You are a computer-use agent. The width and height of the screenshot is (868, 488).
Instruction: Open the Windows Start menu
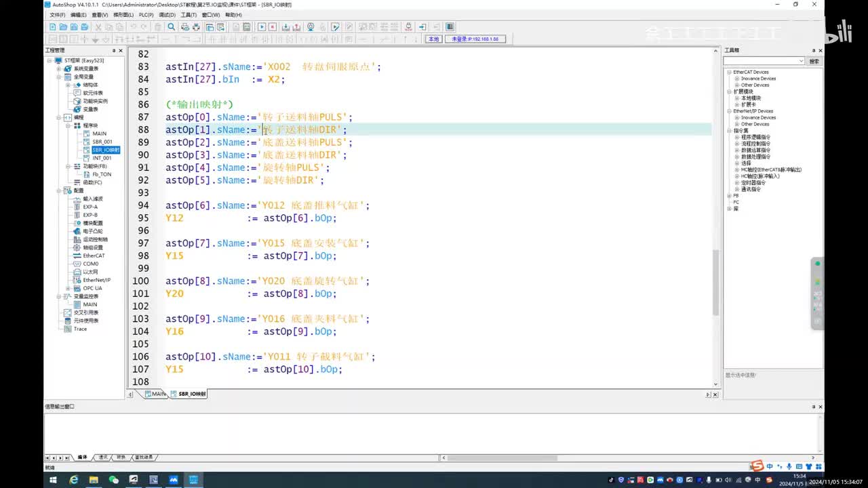[53, 480]
